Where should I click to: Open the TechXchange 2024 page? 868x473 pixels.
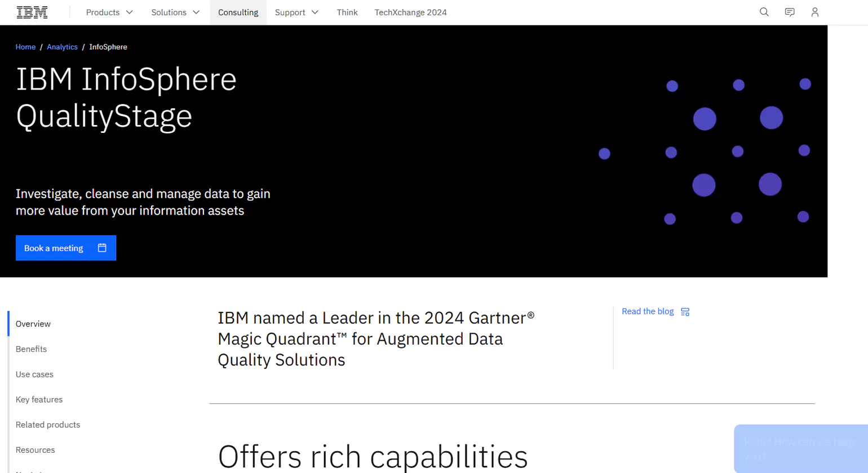coord(410,12)
